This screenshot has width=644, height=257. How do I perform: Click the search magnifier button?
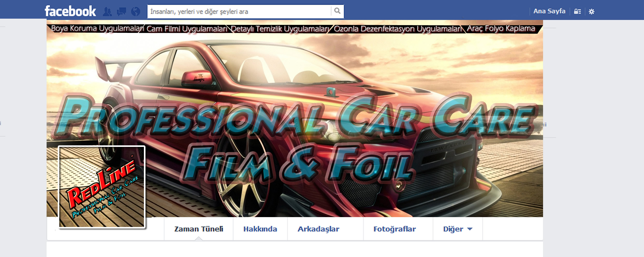pyautogui.click(x=337, y=11)
